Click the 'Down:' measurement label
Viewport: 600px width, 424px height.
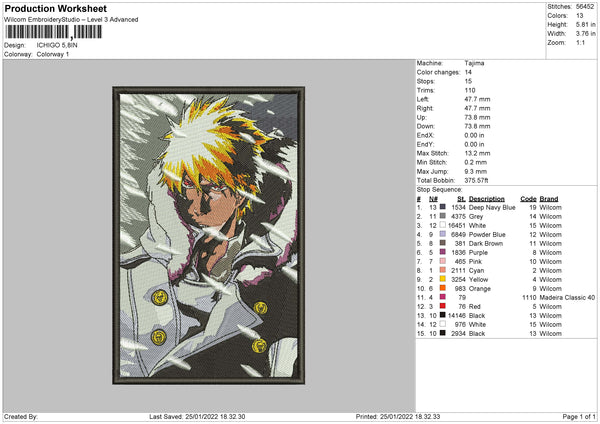[x=426, y=126]
